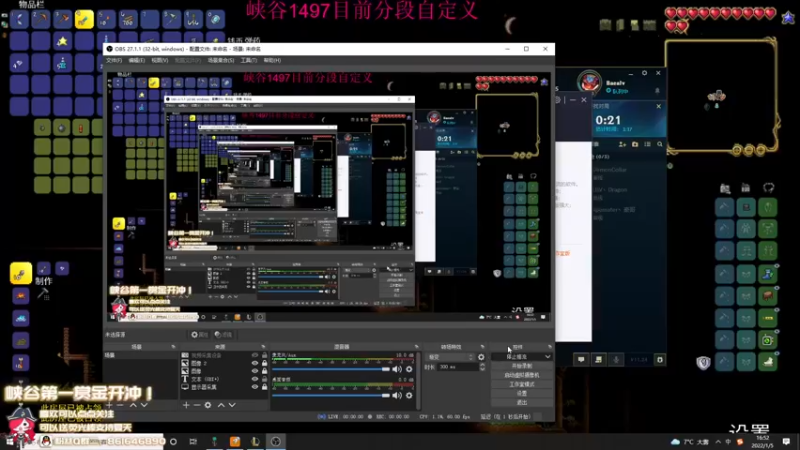This screenshot has height=450, width=800.
Task: Open the 工具(T) menu in OBS
Action: (248, 60)
